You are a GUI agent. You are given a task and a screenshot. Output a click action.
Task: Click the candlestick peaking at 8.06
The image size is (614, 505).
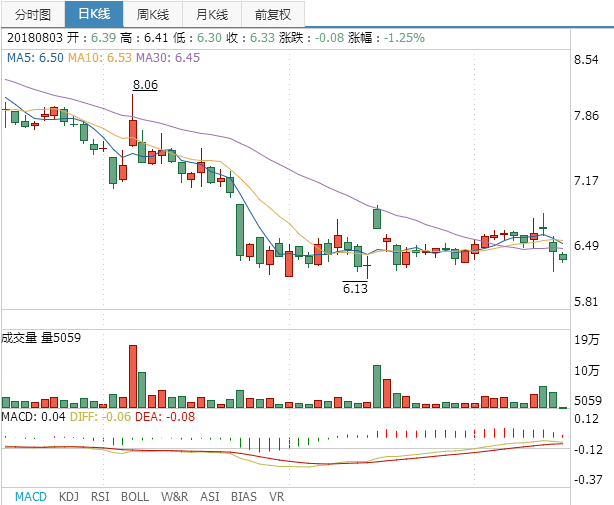click(x=133, y=133)
